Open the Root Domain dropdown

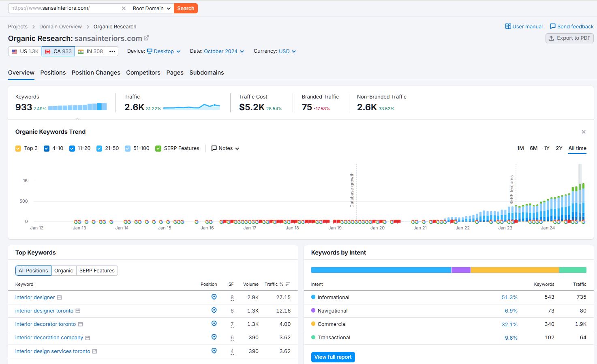(152, 8)
